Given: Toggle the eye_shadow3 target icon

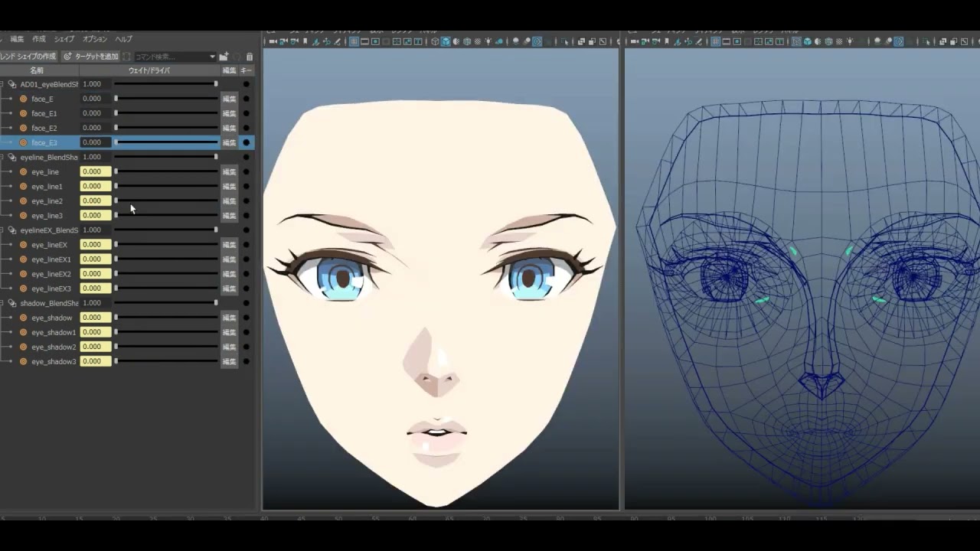Looking at the screenshot, I should 23,361.
